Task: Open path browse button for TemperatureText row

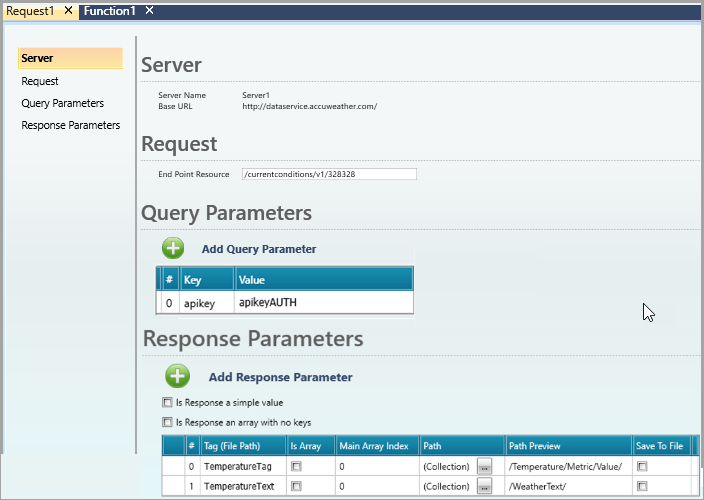Action: 484,486
